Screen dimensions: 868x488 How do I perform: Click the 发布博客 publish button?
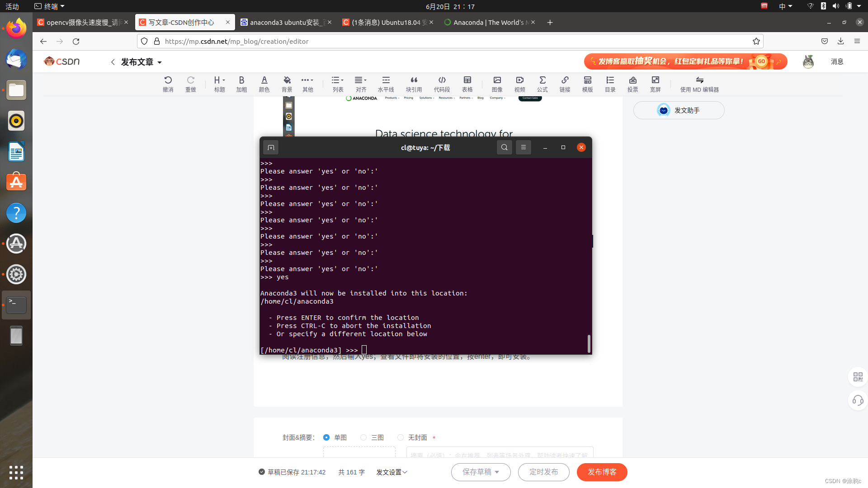pyautogui.click(x=602, y=472)
